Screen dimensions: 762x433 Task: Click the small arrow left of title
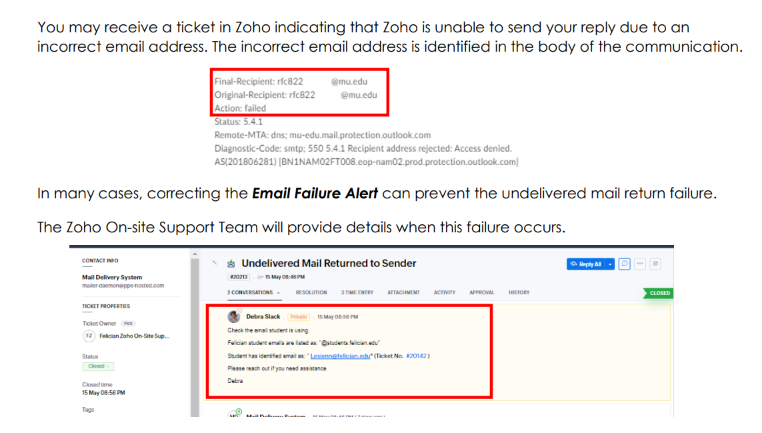[215, 263]
